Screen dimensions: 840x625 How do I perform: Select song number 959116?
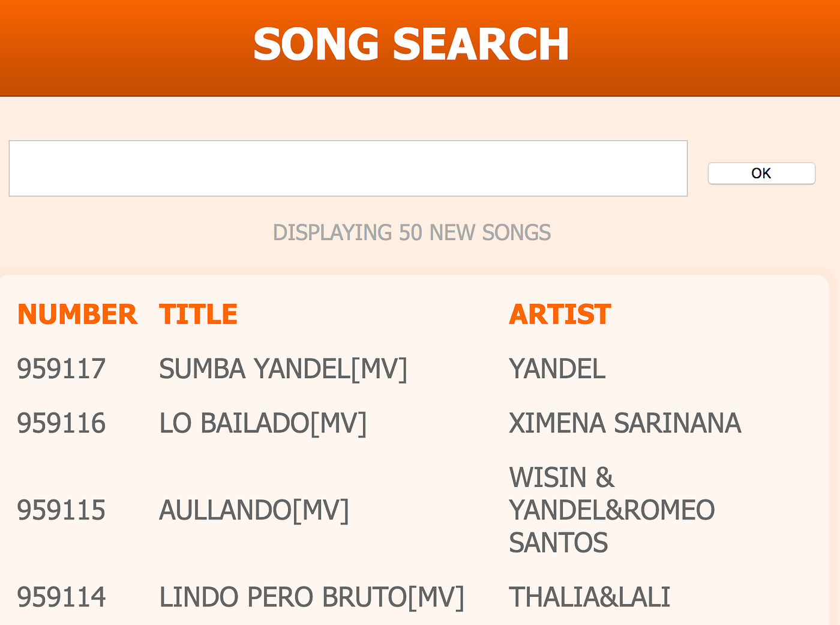[61, 423]
